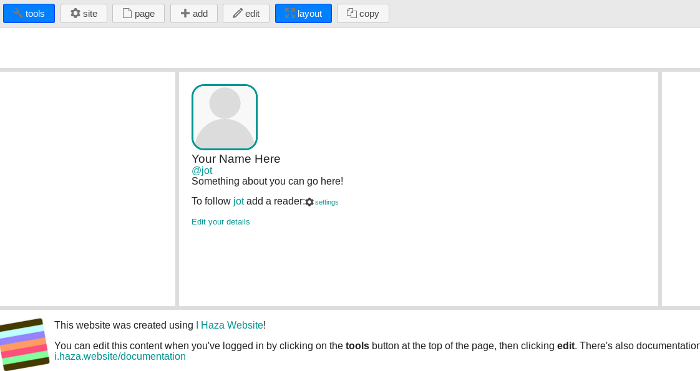Open the site settings button
700x371 pixels.
tap(84, 13)
